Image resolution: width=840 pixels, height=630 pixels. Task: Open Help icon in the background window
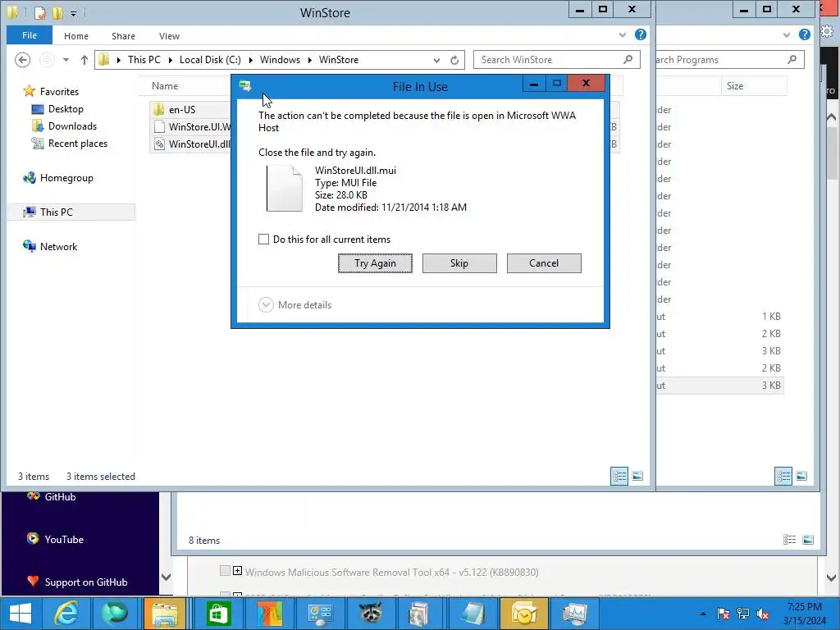tap(804, 34)
